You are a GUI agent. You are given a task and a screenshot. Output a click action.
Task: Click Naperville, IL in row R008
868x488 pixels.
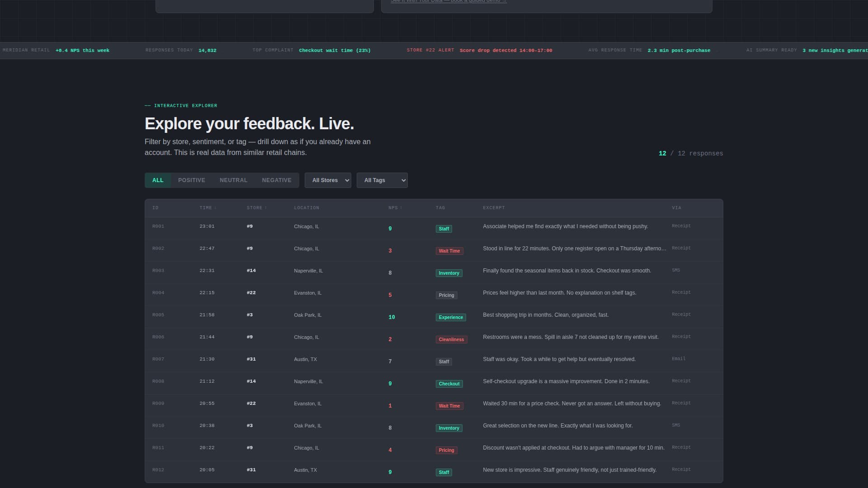pyautogui.click(x=308, y=382)
